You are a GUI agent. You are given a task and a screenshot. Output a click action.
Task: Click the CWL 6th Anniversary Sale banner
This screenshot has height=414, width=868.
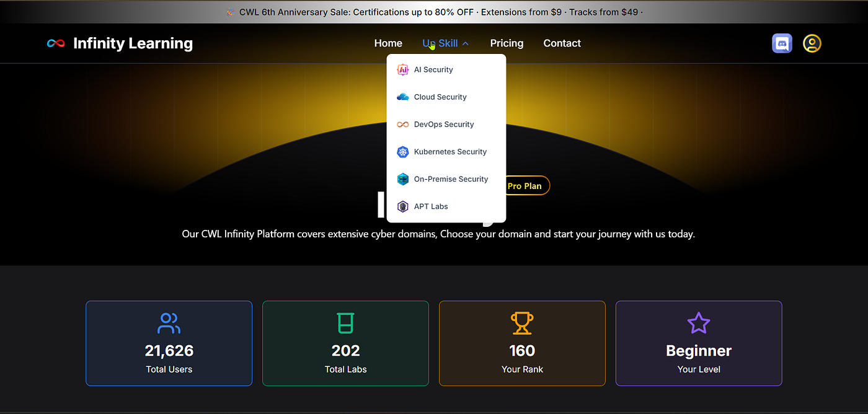pyautogui.click(x=434, y=12)
